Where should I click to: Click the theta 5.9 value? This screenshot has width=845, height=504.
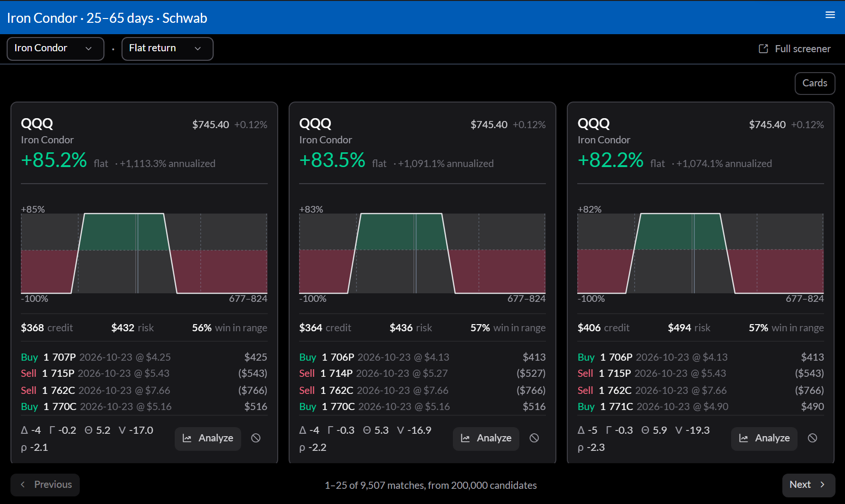(x=654, y=430)
